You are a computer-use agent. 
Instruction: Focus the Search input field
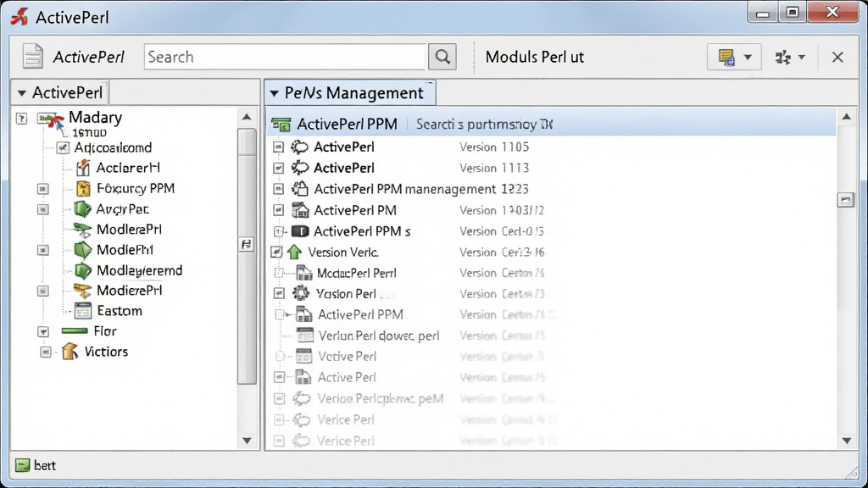coord(286,57)
